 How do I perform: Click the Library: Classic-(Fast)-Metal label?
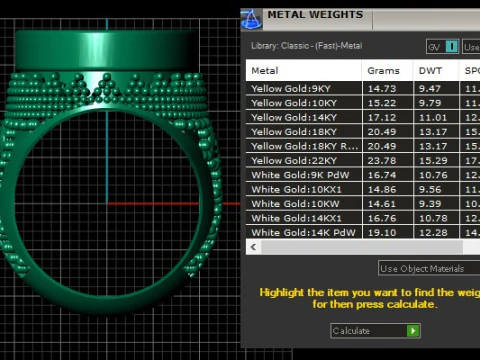click(x=306, y=46)
